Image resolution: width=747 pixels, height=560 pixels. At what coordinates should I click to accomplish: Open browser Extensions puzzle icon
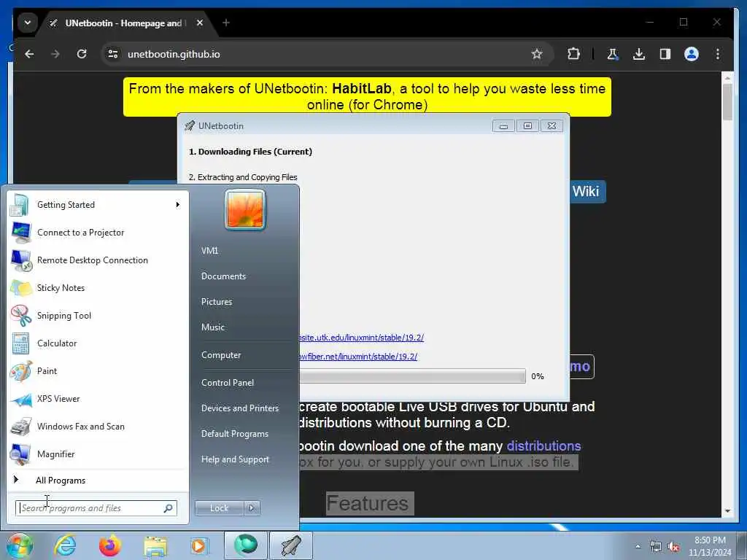[x=573, y=54]
